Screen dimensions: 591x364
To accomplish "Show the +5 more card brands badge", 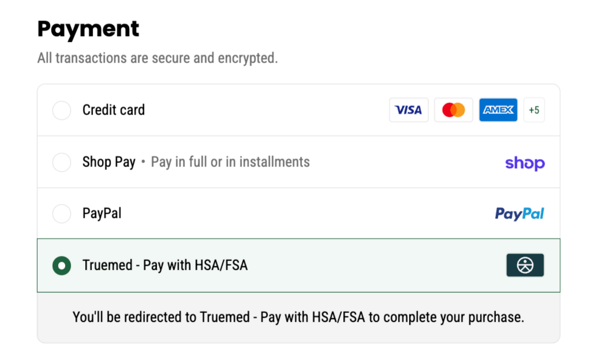I will coord(534,110).
